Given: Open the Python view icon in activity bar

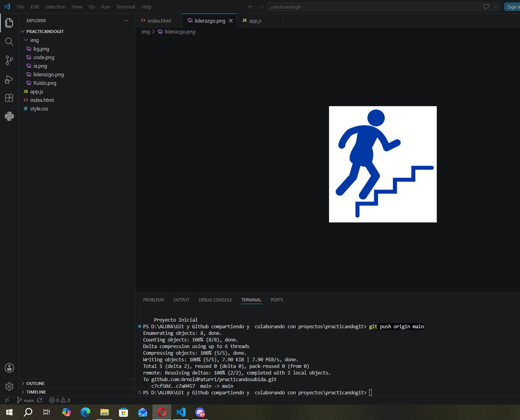Looking at the screenshot, I should point(9,116).
